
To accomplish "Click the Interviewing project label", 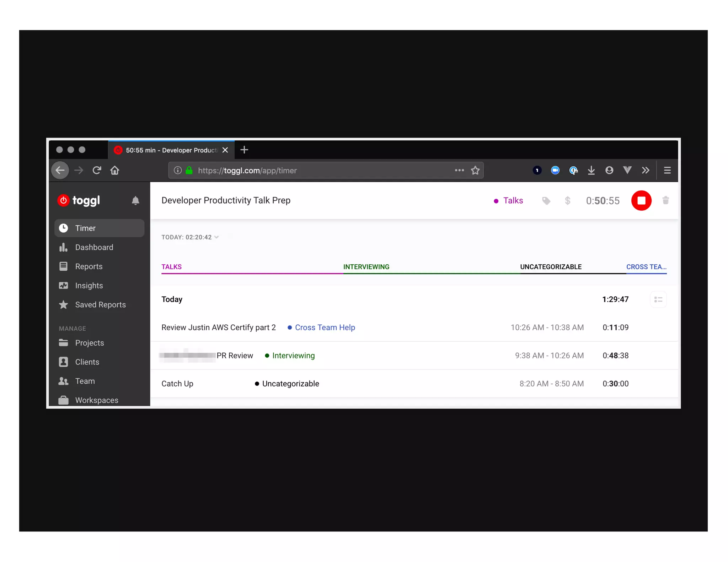I will coord(293,356).
